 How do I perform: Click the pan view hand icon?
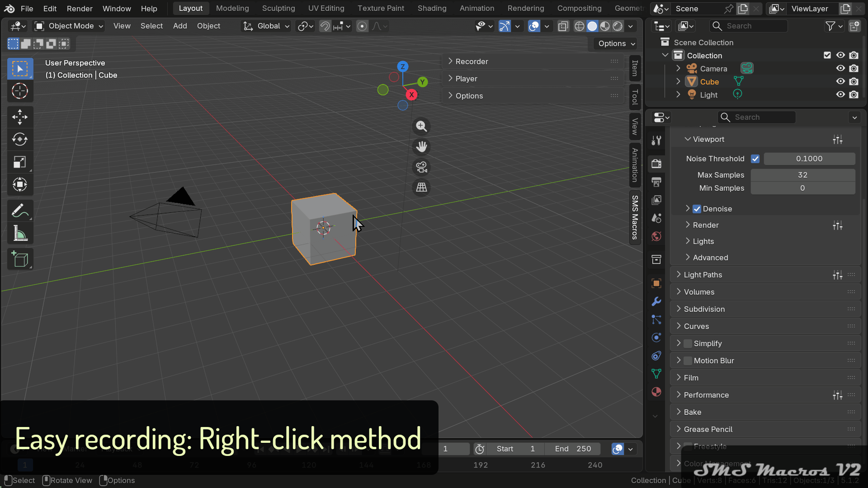click(x=421, y=147)
